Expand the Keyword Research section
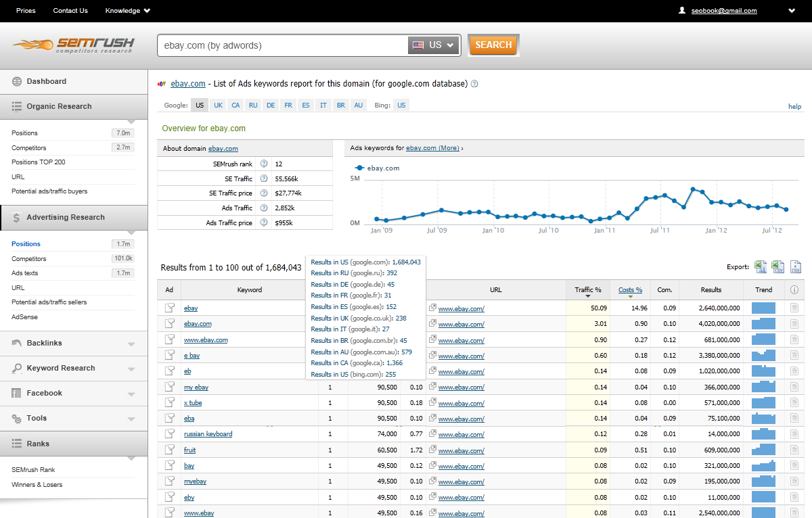 pyautogui.click(x=131, y=369)
